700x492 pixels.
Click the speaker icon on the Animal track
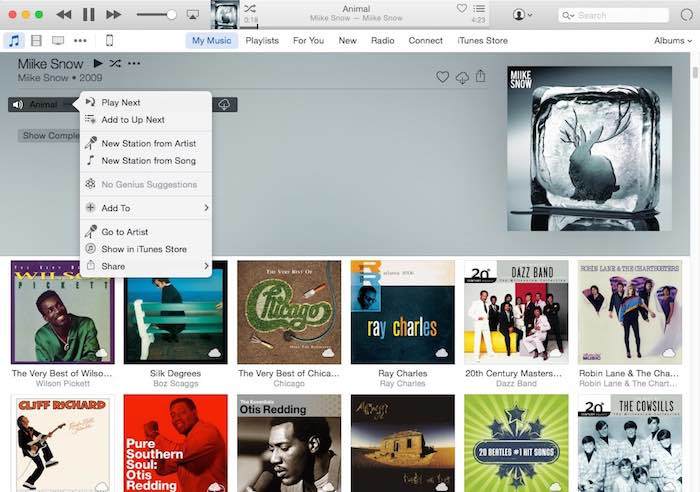(17, 104)
